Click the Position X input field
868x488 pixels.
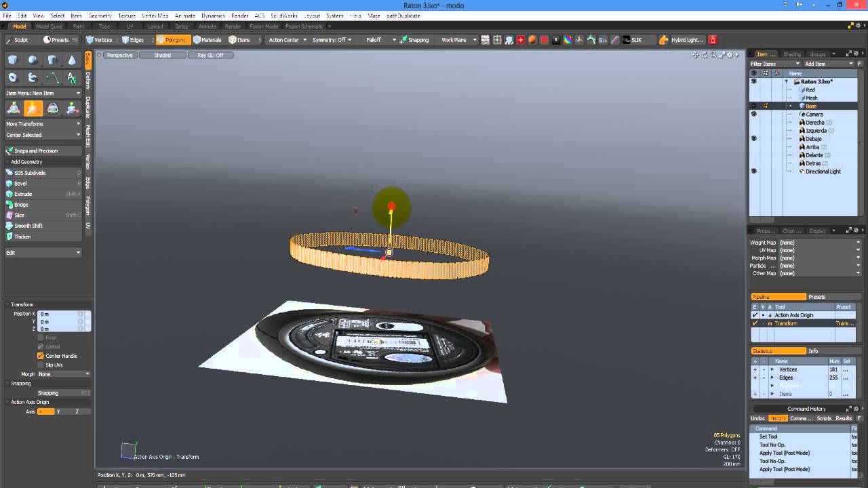click(60, 314)
